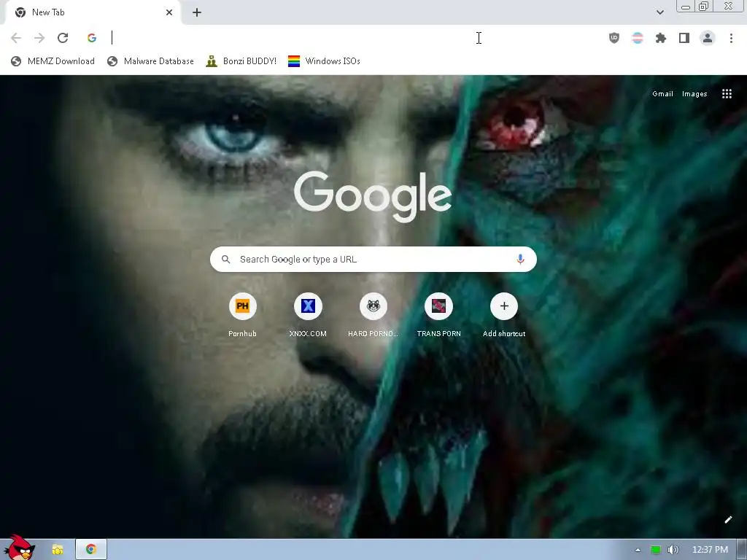The height and width of the screenshot is (560, 747).
Task: Open Google Images link
Action: tap(694, 94)
